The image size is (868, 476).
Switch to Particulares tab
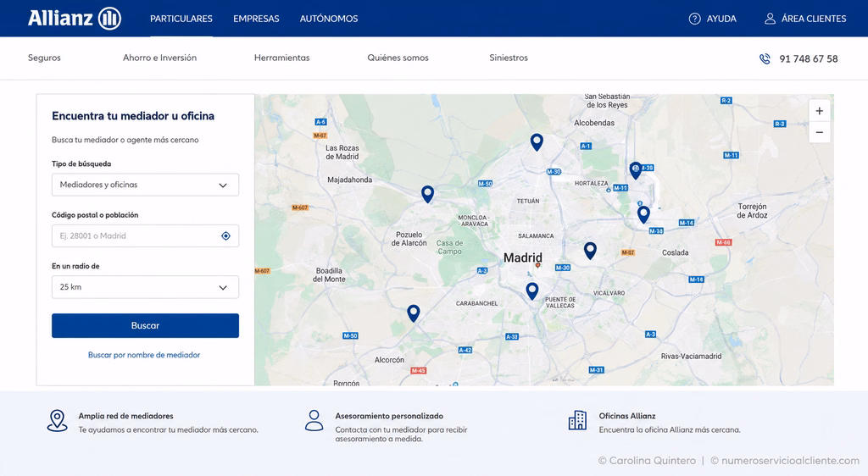tap(181, 19)
